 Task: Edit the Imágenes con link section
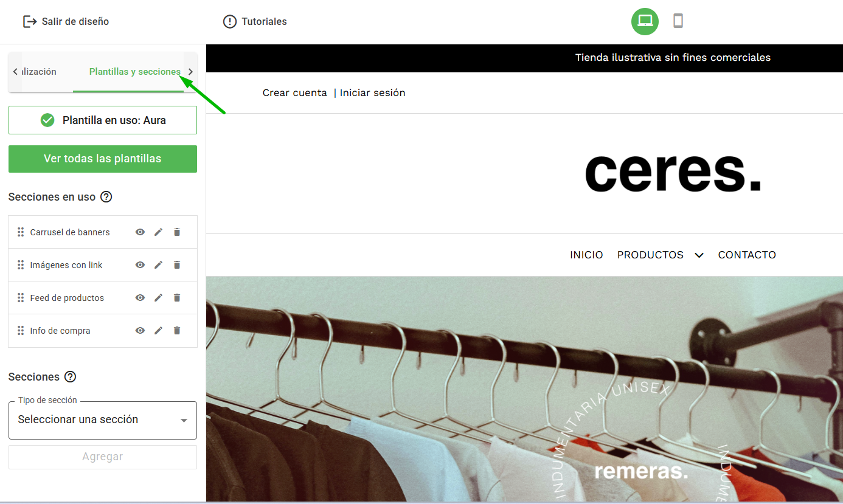pyautogui.click(x=158, y=264)
